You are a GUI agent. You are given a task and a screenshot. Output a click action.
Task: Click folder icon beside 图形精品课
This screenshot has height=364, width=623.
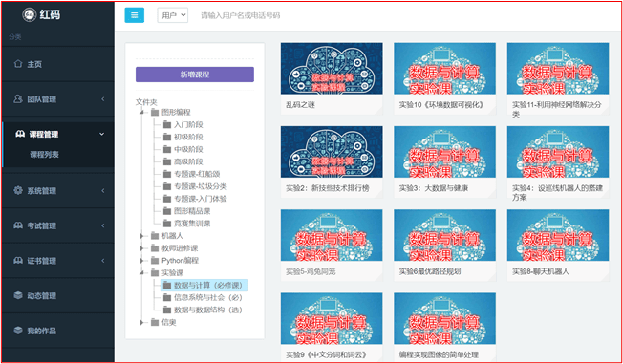pos(167,211)
